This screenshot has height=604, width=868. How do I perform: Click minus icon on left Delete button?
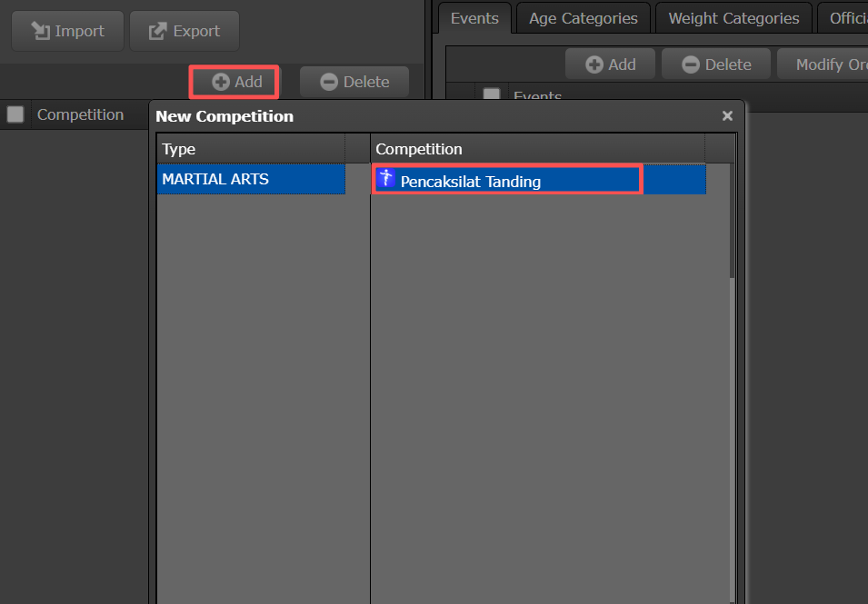(x=329, y=82)
